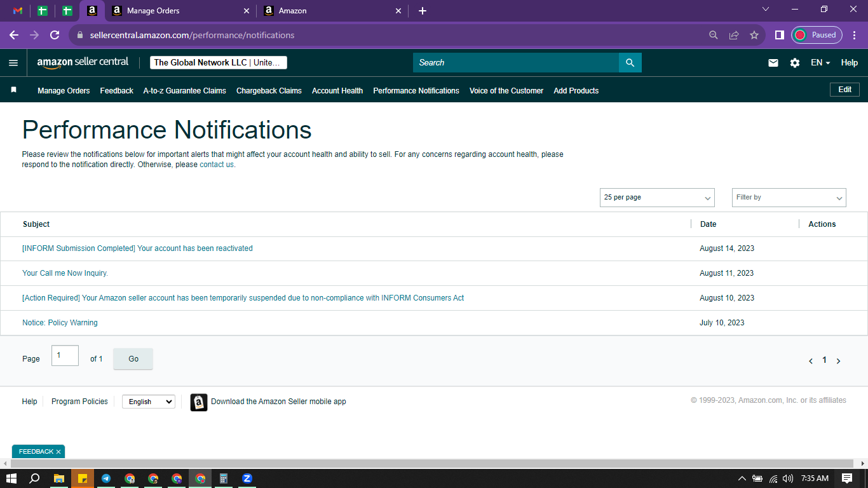Open the browser side panel icon

tap(780, 35)
